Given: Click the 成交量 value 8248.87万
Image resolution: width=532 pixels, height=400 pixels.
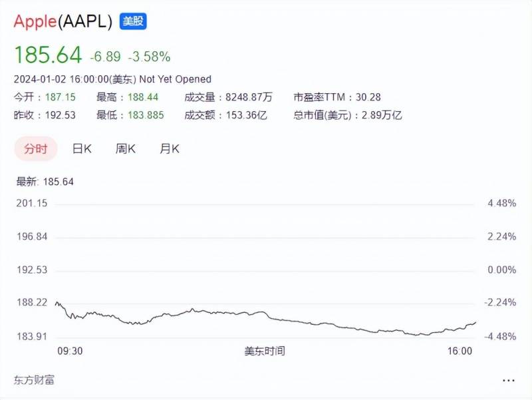Looking at the screenshot, I should click(249, 97).
